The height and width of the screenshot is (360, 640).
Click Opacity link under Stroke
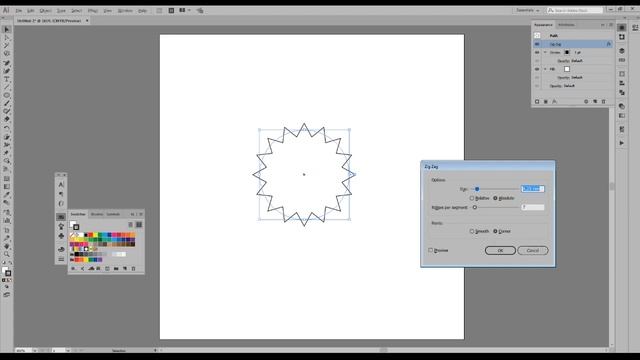[x=563, y=61]
